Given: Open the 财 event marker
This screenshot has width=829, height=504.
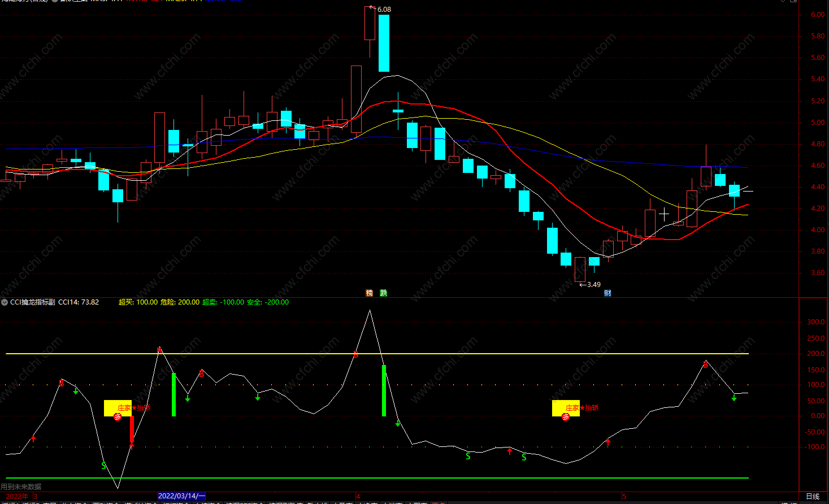Looking at the screenshot, I should click(x=607, y=293).
